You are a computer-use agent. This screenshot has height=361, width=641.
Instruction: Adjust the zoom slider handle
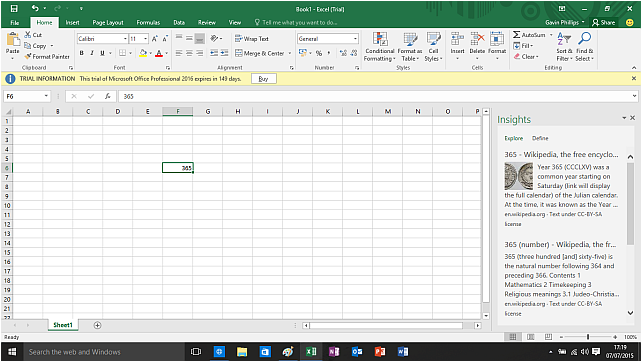click(x=588, y=337)
